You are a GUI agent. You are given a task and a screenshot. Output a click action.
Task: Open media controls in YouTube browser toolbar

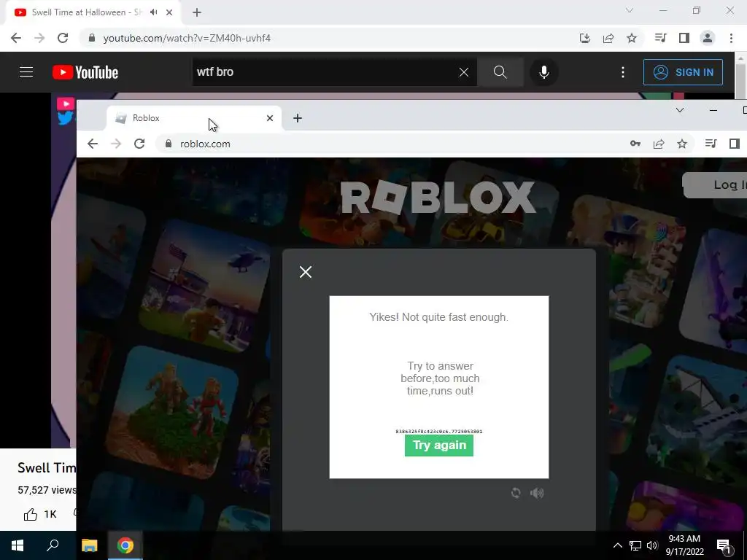coord(660,38)
